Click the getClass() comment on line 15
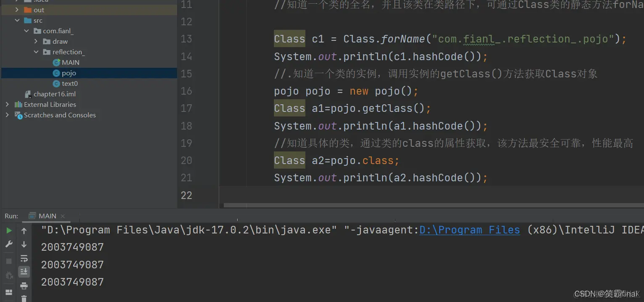The width and height of the screenshot is (644, 302). [x=436, y=74]
